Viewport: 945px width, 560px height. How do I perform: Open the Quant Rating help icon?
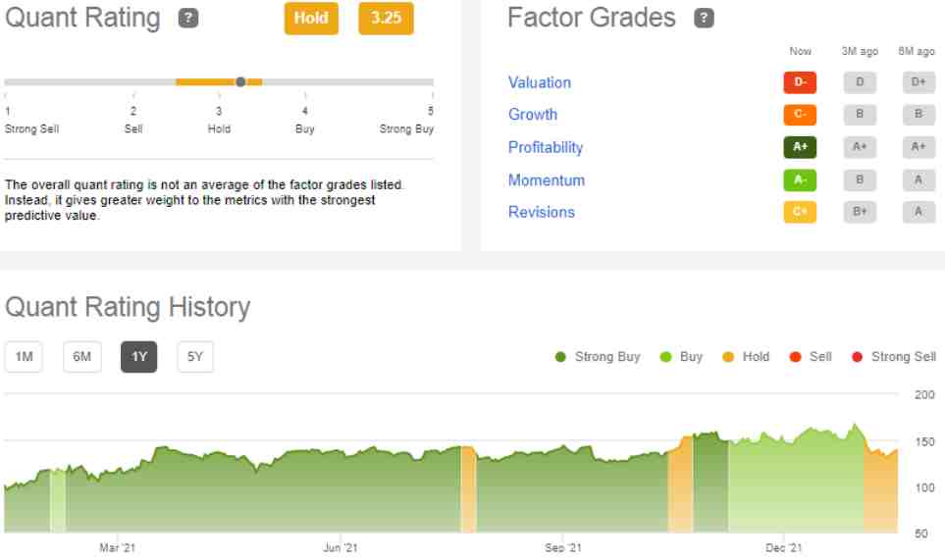tap(188, 18)
